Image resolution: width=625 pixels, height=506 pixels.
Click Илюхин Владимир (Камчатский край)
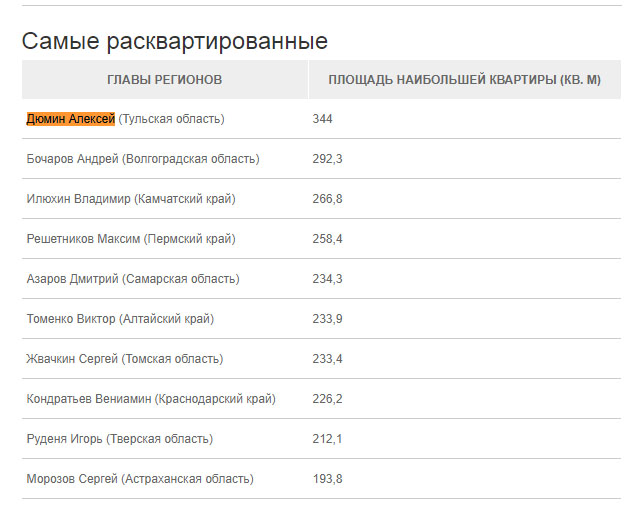(x=131, y=199)
